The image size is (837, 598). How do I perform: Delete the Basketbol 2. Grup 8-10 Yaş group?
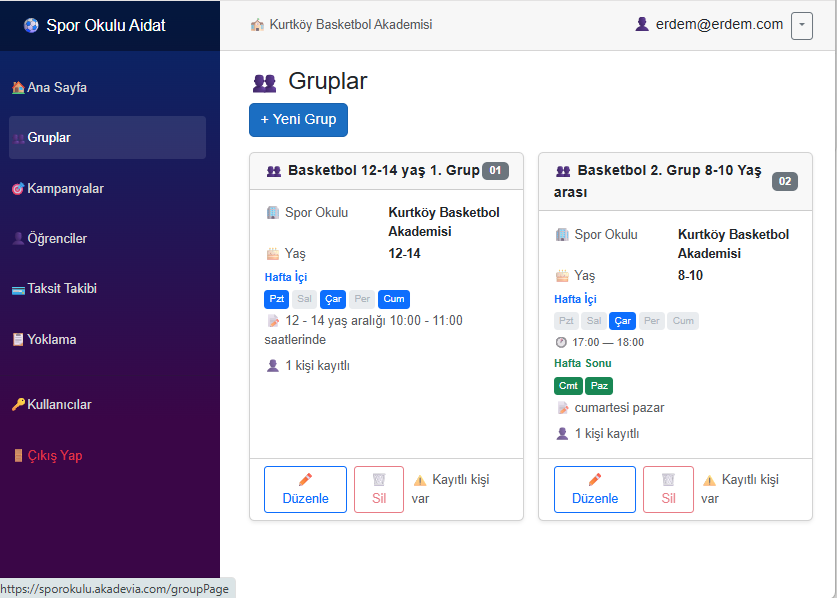(668, 490)
